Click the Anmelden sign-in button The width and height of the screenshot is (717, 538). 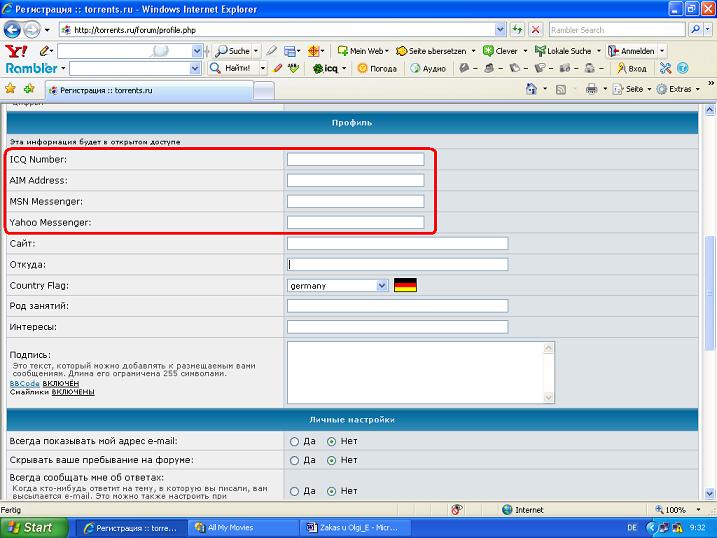631,51
